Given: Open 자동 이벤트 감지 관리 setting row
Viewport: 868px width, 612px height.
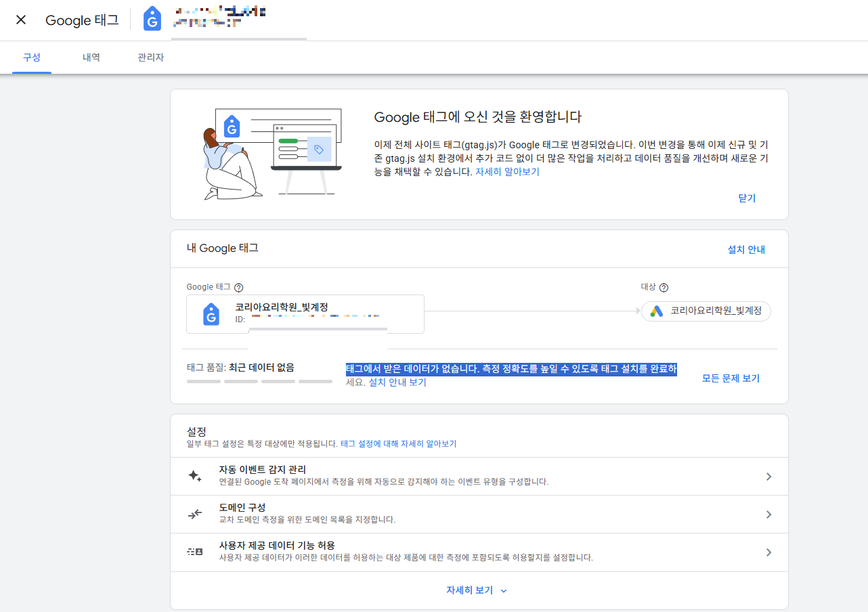Looking at the screenshot, I should [x=479, y=476].
